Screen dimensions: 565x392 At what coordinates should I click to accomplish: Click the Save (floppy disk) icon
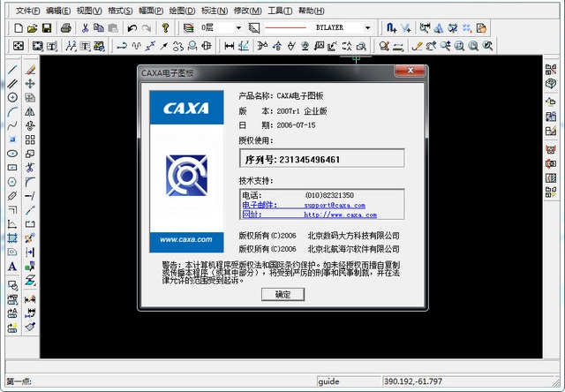[x=47, y=28]
